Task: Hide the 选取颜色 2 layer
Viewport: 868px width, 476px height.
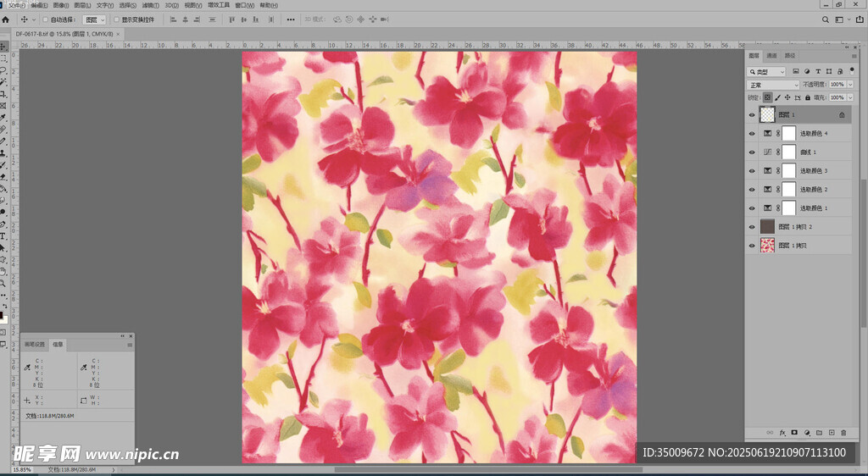Action: tap(752, 190)
